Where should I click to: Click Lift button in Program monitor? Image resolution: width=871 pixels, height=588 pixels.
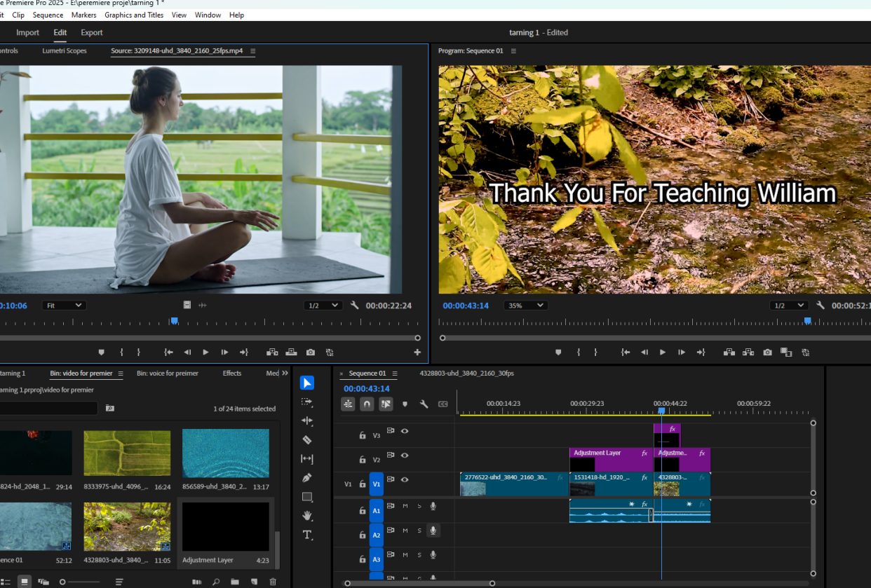coord(729,352)
